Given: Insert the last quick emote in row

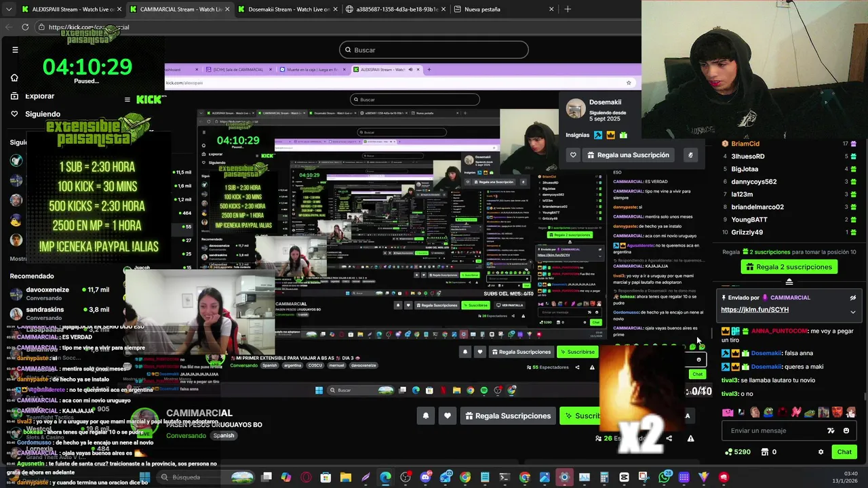Looking at the screenshot, I should tap(850, 412).
